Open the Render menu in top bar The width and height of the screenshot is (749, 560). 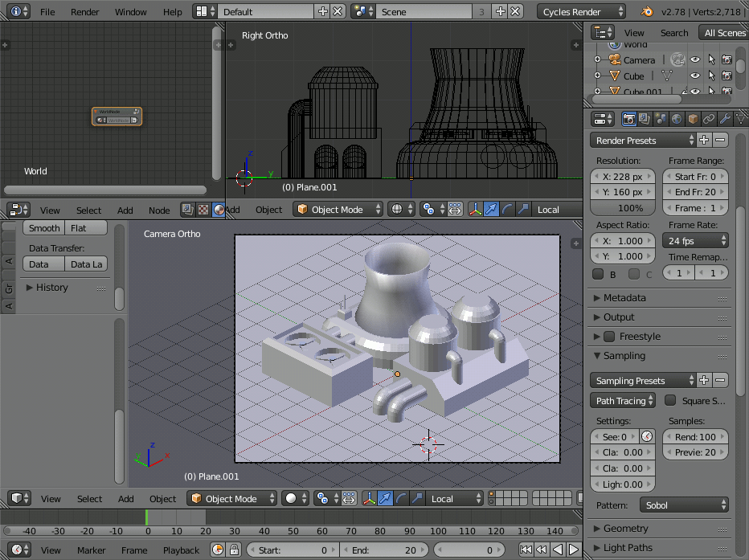(x=84, y=12)
